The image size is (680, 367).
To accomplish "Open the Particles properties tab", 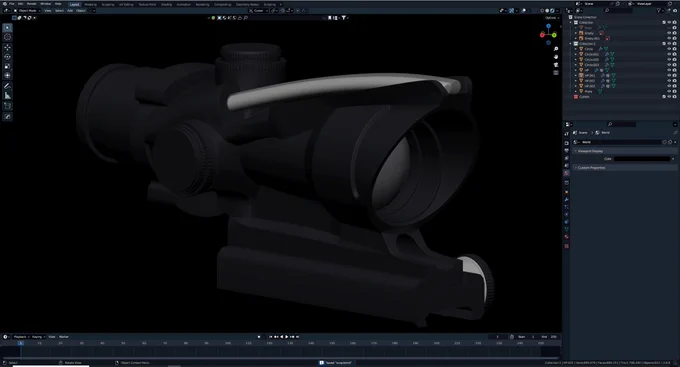I will (x=566, y=207).
